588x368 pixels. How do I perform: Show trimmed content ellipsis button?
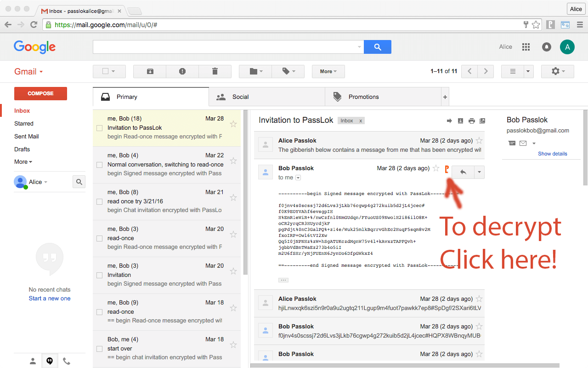(283, 280)
